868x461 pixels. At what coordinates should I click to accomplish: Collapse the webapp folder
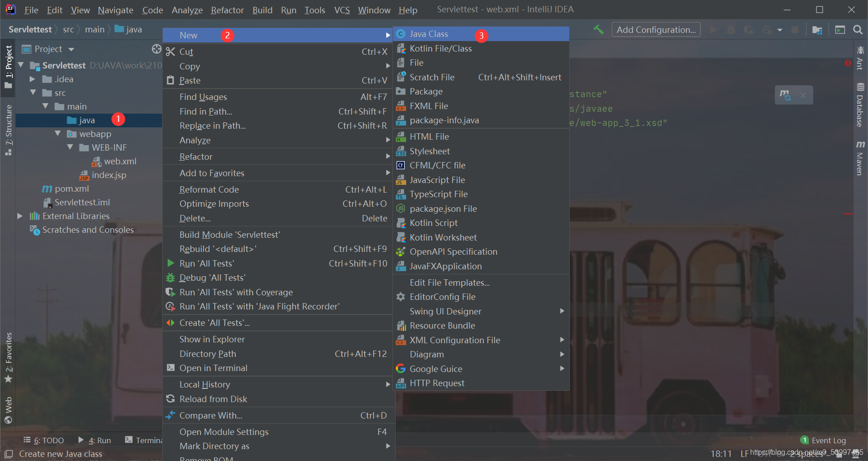[58, 134]
